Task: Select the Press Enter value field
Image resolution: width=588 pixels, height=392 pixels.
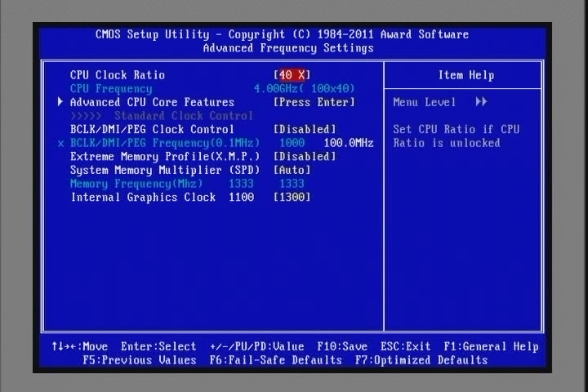Action: pyautogui.click(x=314, y=102)
